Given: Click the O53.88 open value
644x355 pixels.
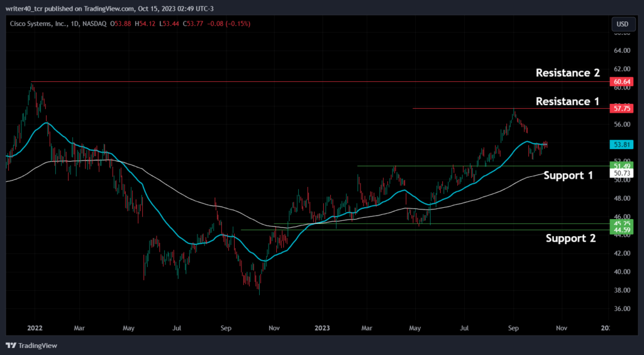Looking at the screenshot, I should 121,24.
